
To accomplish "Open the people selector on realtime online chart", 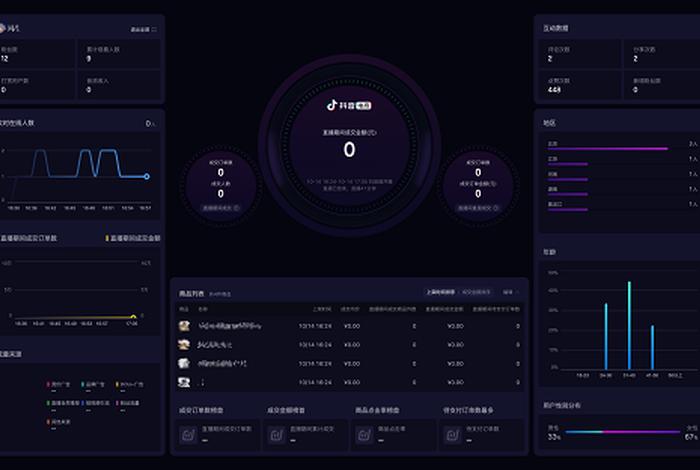I will point(149,124).
